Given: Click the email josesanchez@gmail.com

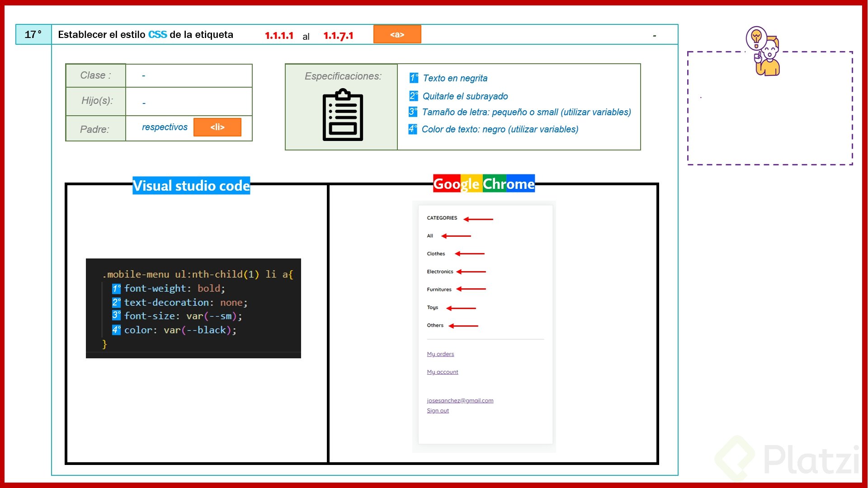Looking at the screenshot, I should tap(460, 400).
